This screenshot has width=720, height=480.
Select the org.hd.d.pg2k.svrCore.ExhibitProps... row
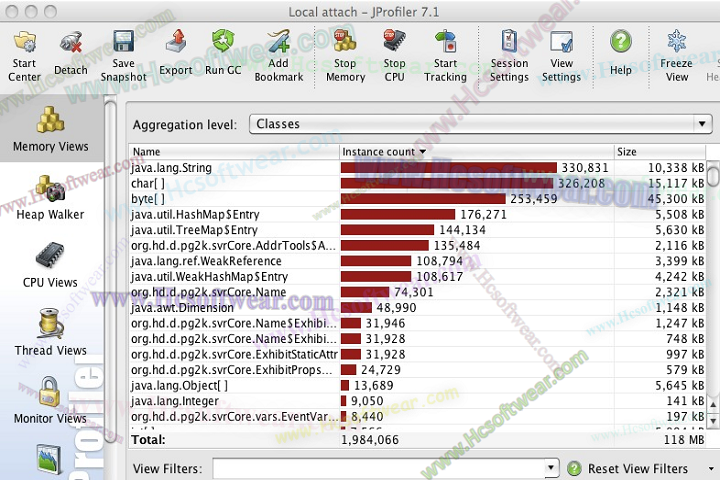click(417, 370)
